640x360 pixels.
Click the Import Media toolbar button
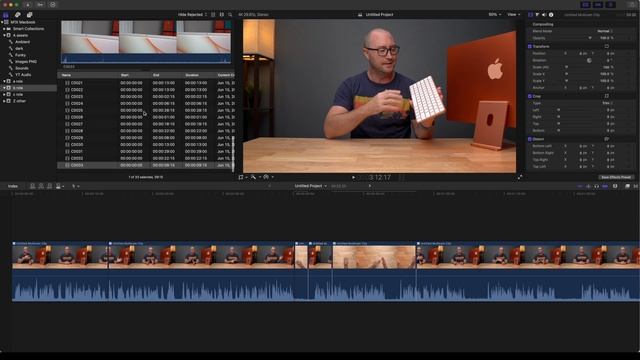(x=28, y=4)
